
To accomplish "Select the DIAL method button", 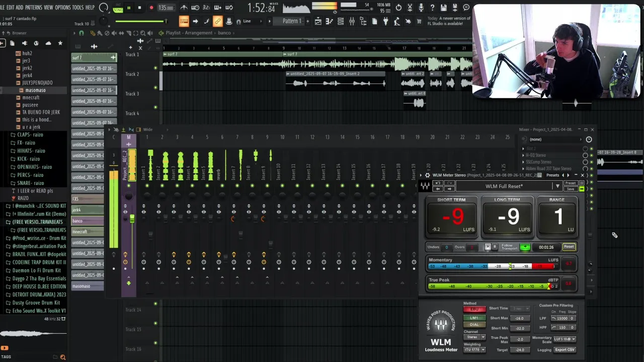I will coord(474,325).
